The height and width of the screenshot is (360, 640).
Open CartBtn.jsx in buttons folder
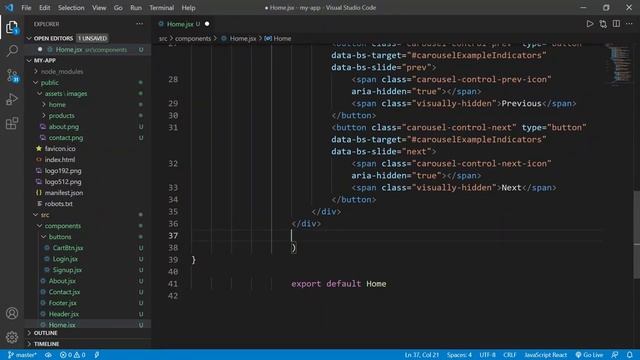[x=68, y=248]
